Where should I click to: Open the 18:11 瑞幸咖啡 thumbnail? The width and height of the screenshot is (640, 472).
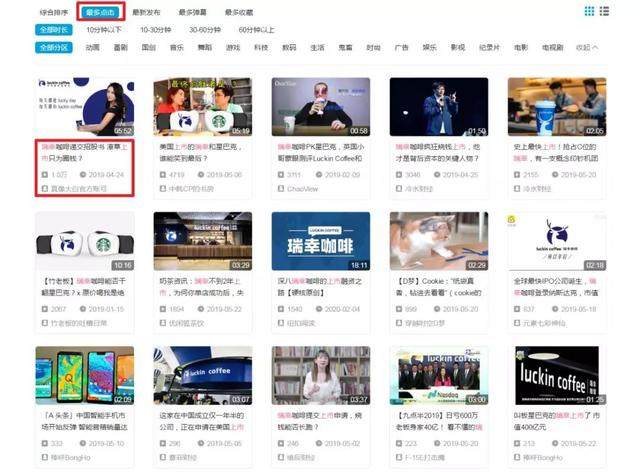[321, 241]
